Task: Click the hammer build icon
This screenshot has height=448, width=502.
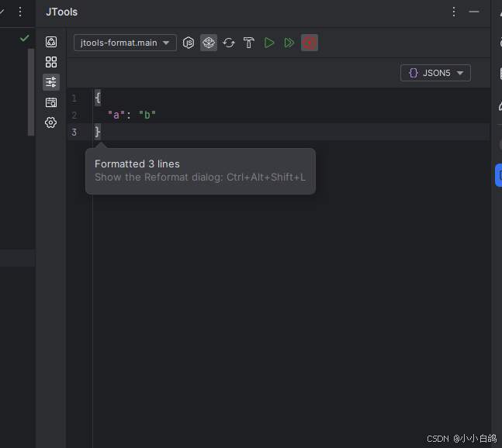Action: 249,43
